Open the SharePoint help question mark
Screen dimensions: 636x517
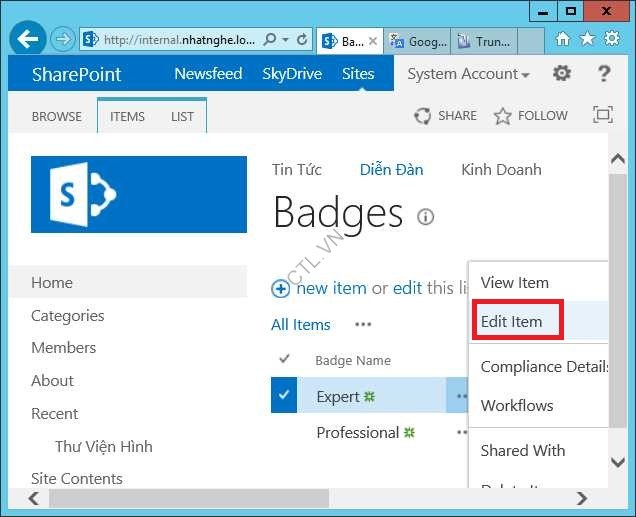click(x=603, y=73)
